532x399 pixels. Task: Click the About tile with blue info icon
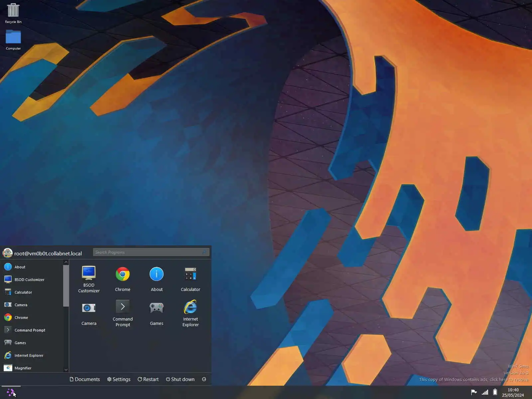tap(157, 279)
